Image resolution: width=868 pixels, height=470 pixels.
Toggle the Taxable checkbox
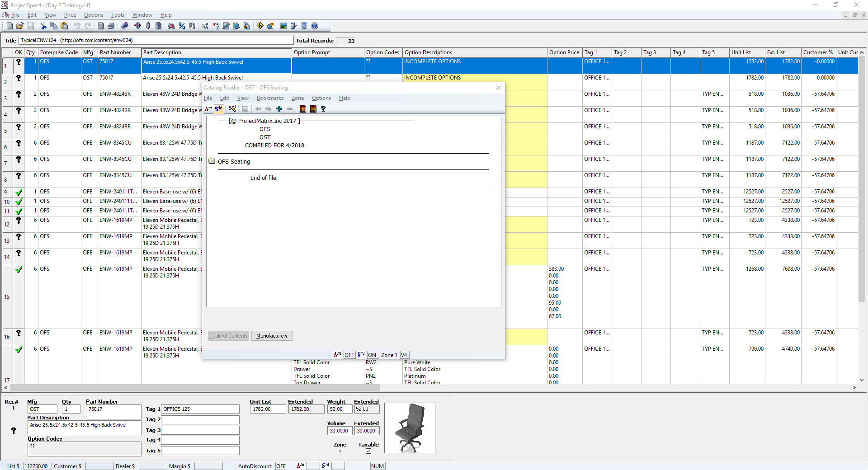tap(368, 451)
